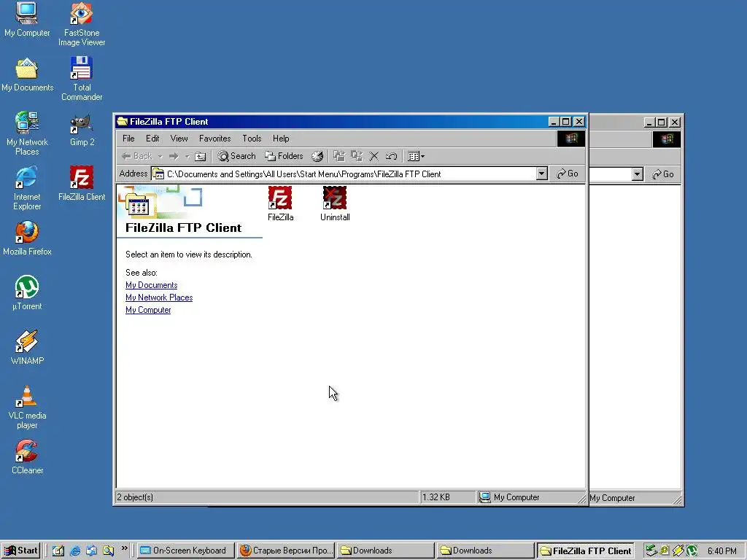Viewport: 747px width, 560px height.
Task: Open the FileZilla shortcut in the folder window
Action: pos(280,203)
